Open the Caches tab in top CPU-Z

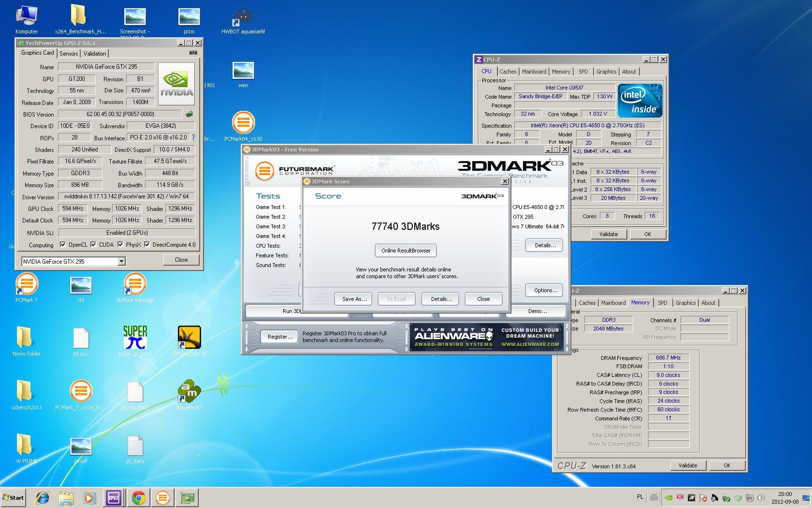(x=507, y=72)
